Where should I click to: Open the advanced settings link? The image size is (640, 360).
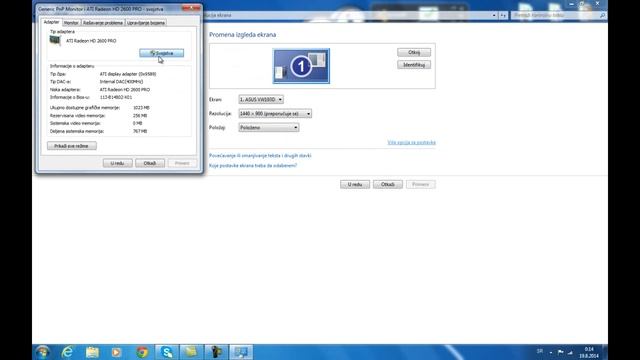point(411,142)
